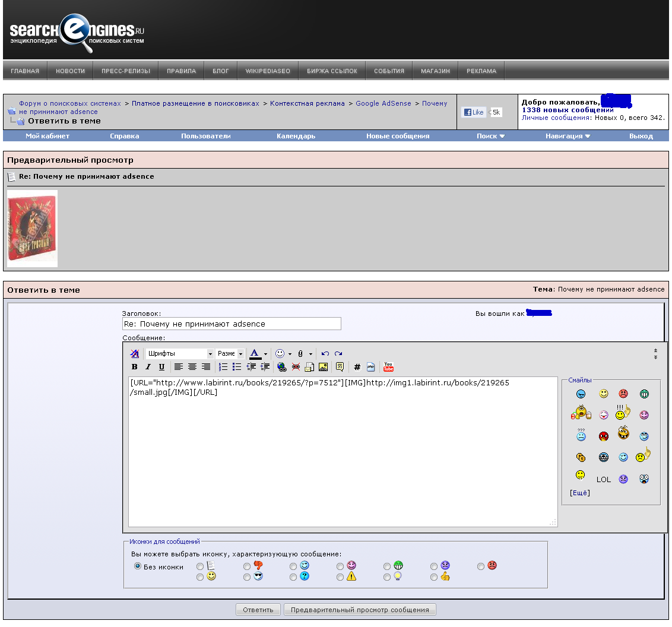Open the 'Шрифты' font dropdown
This screenshot has height=627, width=672.
[180, 354]
